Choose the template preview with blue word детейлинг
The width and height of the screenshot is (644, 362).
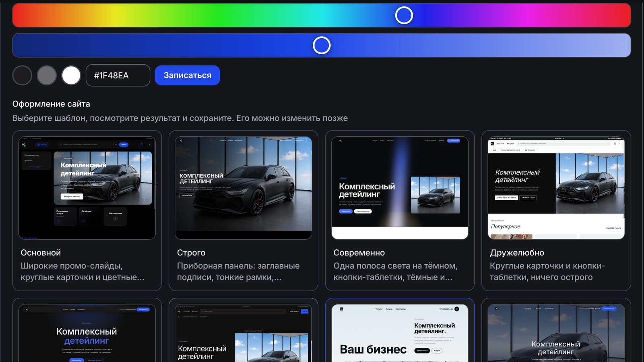click(87, 333)
